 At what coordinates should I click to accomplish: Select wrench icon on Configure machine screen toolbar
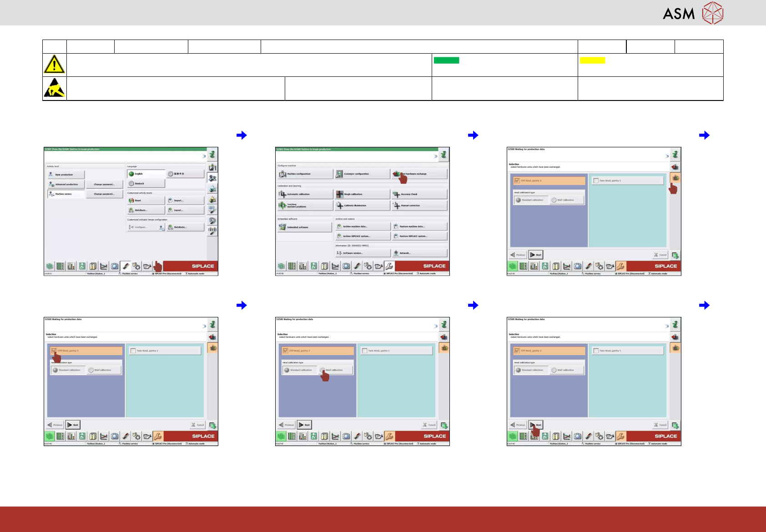tap(389, 266)
